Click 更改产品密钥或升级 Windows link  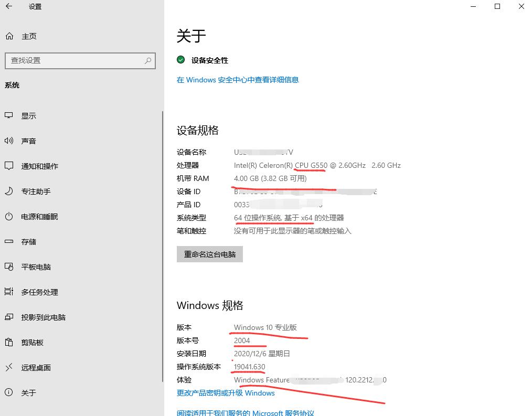pyautogui.click(x=226, y=393)
